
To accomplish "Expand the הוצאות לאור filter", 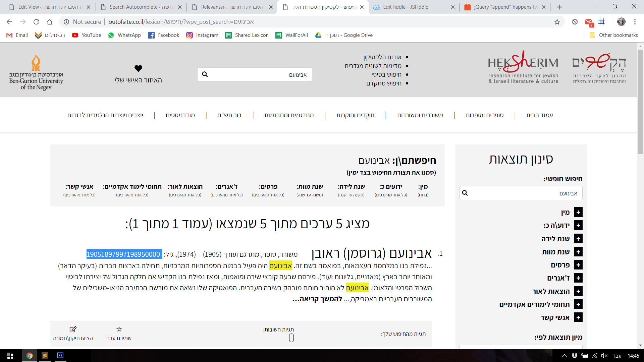I will click(x=578, y=291).
